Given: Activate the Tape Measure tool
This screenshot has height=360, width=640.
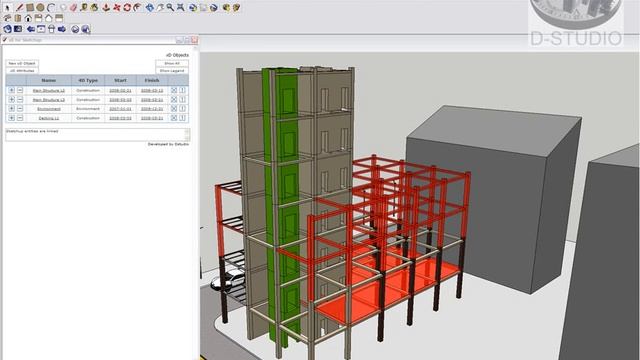Looking at the screenshot, I should [x=84, y=7].
